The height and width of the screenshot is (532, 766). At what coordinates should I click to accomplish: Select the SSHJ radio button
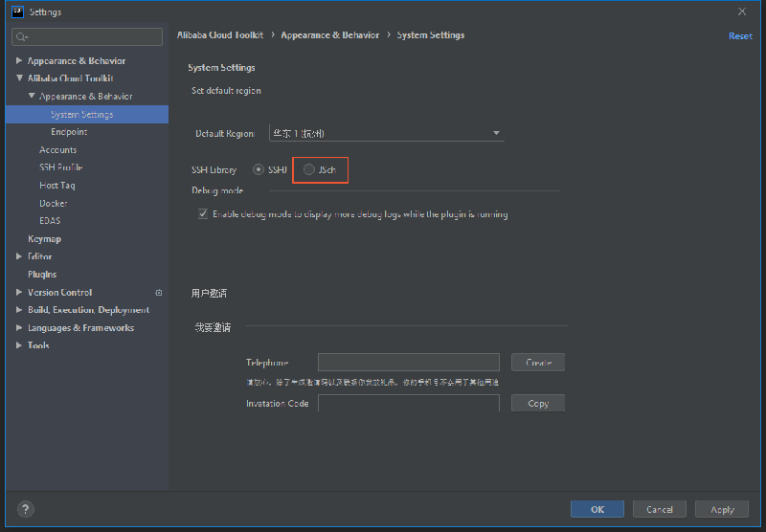pyautogui.click(x=258, y=169)
